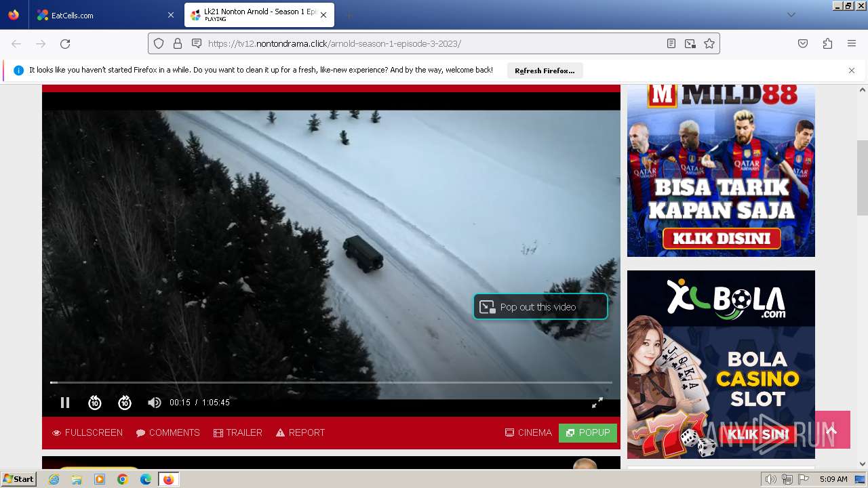
Task: Mute the video volume
Action: 155,403
